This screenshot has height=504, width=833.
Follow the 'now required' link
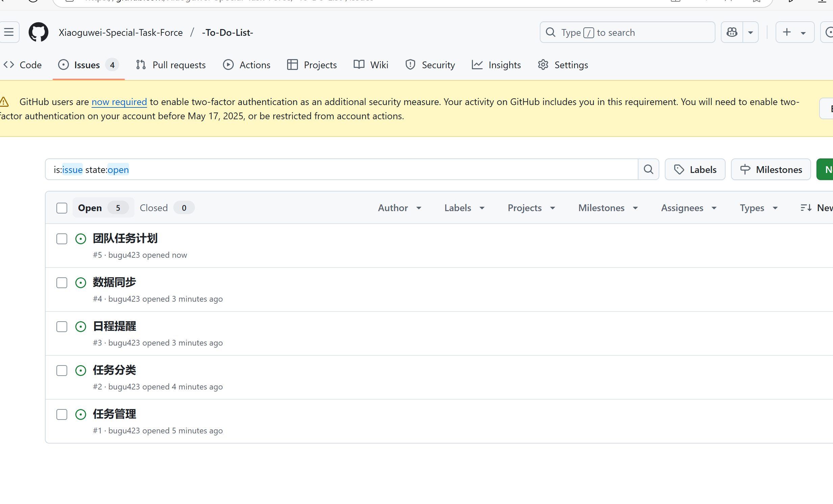[x=119, y=102]
